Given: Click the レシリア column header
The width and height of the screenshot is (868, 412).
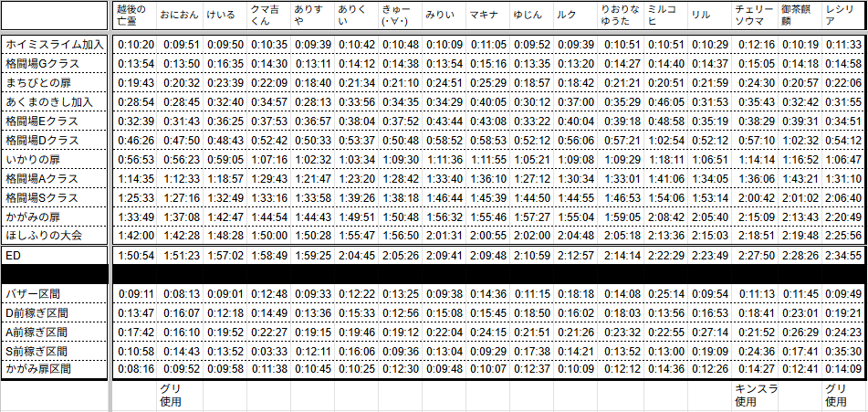Looking at the screenshot, I should coord(842,16).
